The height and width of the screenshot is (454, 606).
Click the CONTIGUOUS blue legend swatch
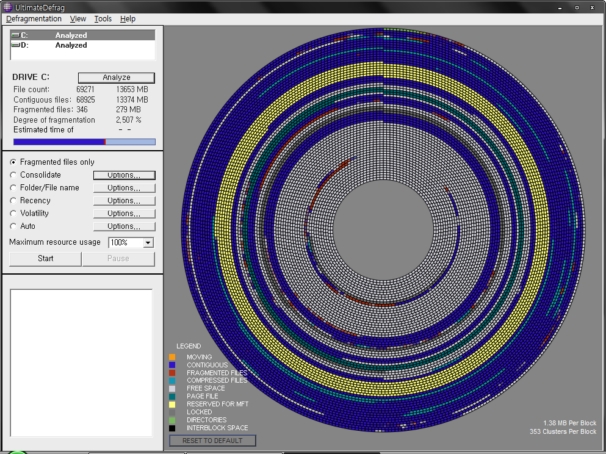coord(172,365)
